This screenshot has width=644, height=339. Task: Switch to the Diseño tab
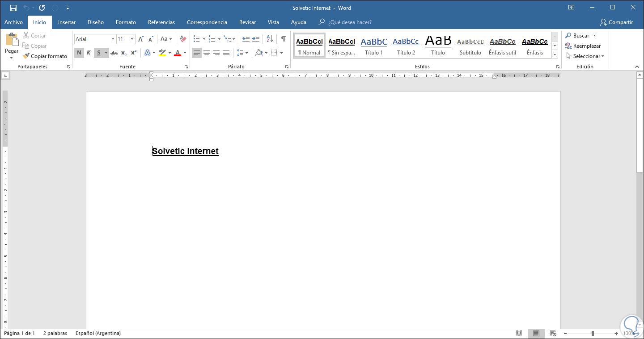(x=96, y=22)
